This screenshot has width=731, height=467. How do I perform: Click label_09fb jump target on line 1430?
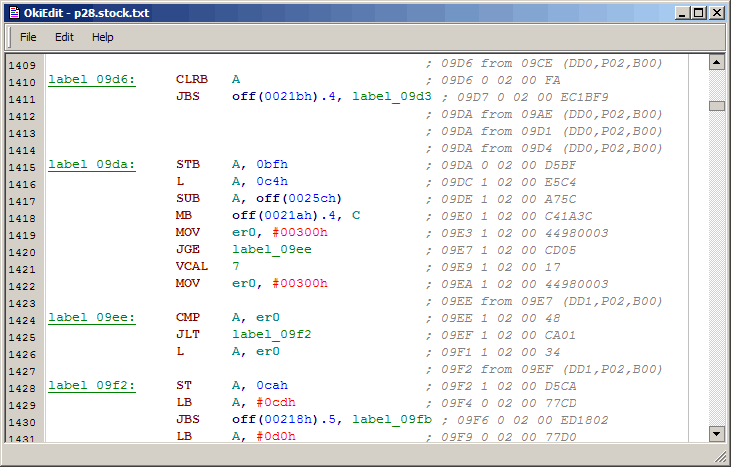coord(392,419)
